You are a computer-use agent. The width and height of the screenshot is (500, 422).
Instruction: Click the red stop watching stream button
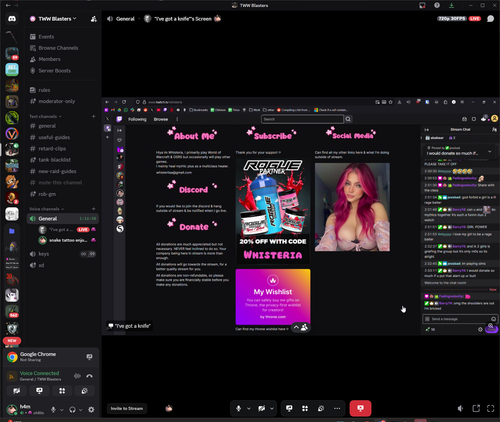(360, 408)
